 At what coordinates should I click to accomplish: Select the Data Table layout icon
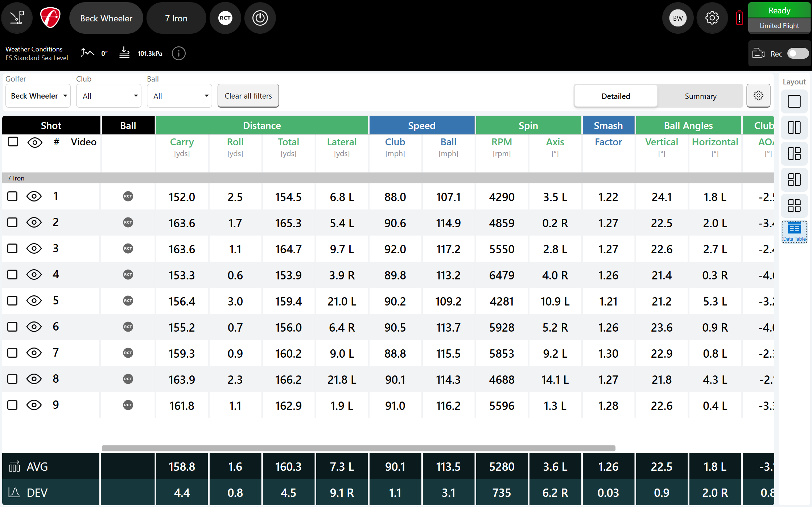794,232
